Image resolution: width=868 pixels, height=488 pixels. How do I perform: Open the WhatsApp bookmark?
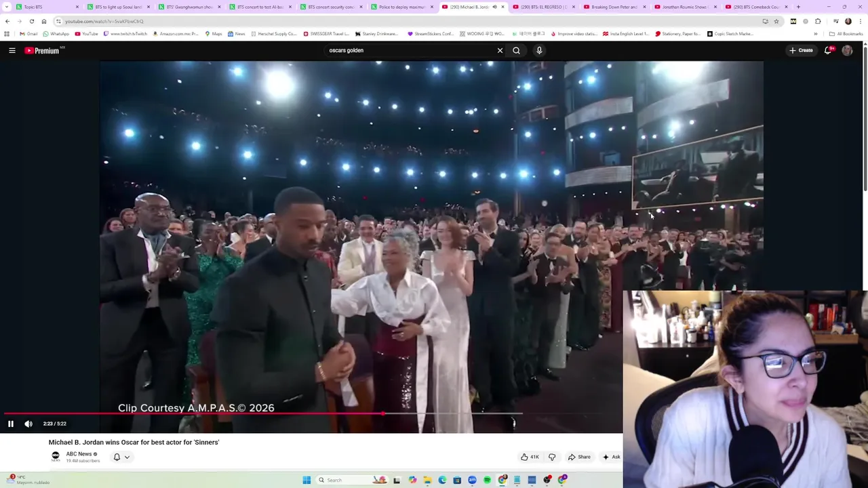[56, 34]
